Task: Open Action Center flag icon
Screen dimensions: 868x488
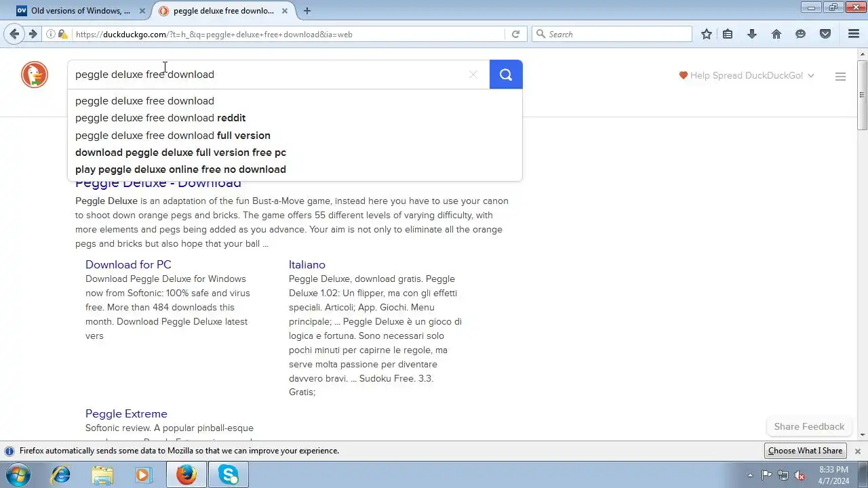Action: (x=767, y=475)
